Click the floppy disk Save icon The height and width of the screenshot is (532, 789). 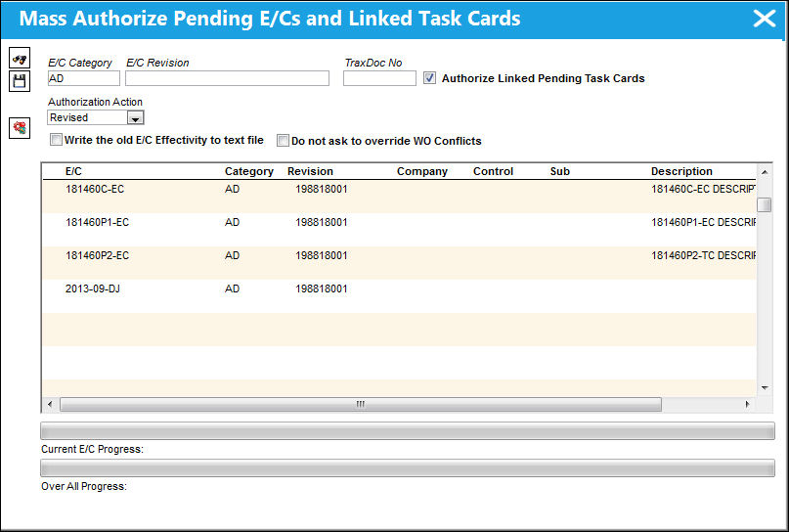pos(20,81)
